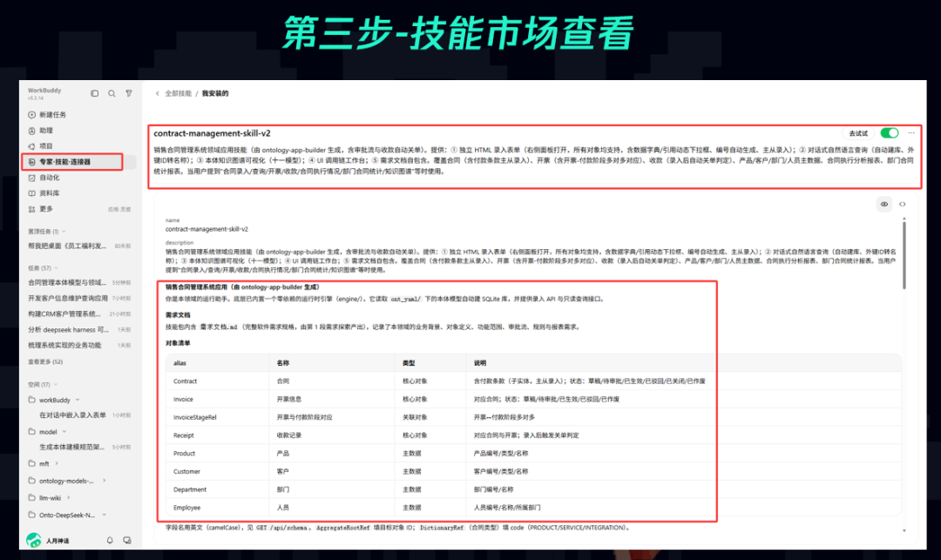Click the Customer alias cell
941x560 pixels.
point(186,471)
